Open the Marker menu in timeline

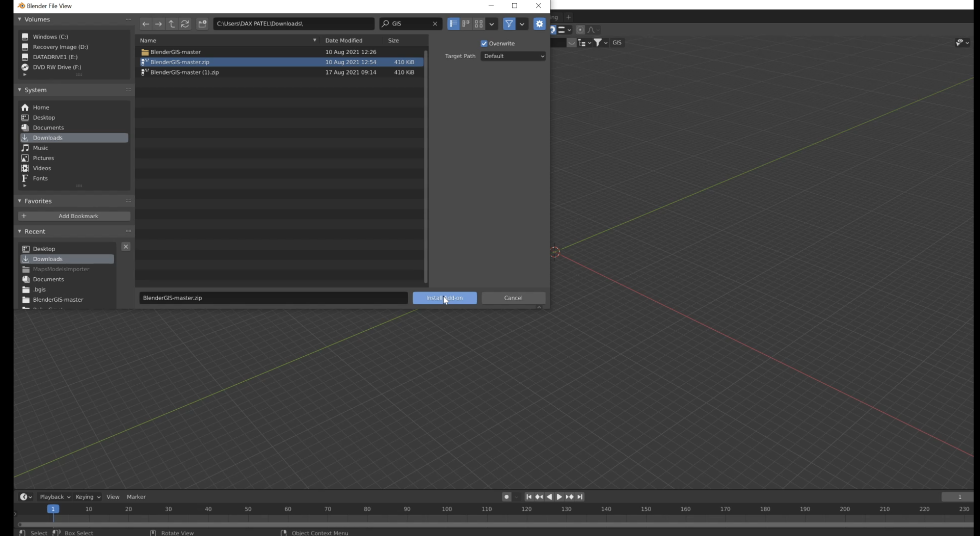pyautogui.click(x=136, y=497)
